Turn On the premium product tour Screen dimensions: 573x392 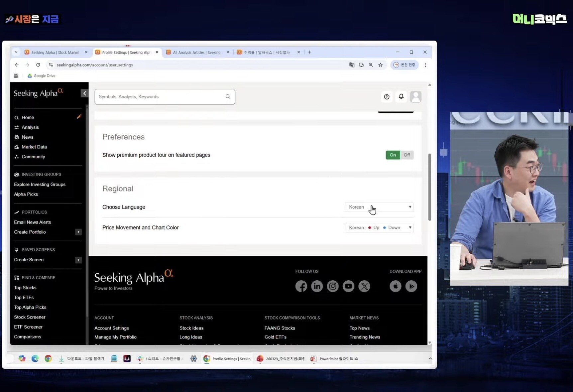point(393,155)
